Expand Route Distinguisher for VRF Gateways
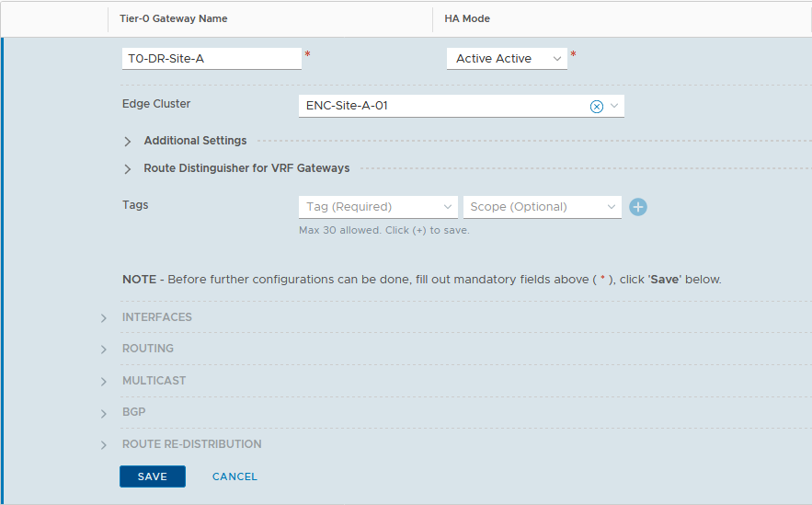This screenshot has width=812, height=505. [128, 169]
